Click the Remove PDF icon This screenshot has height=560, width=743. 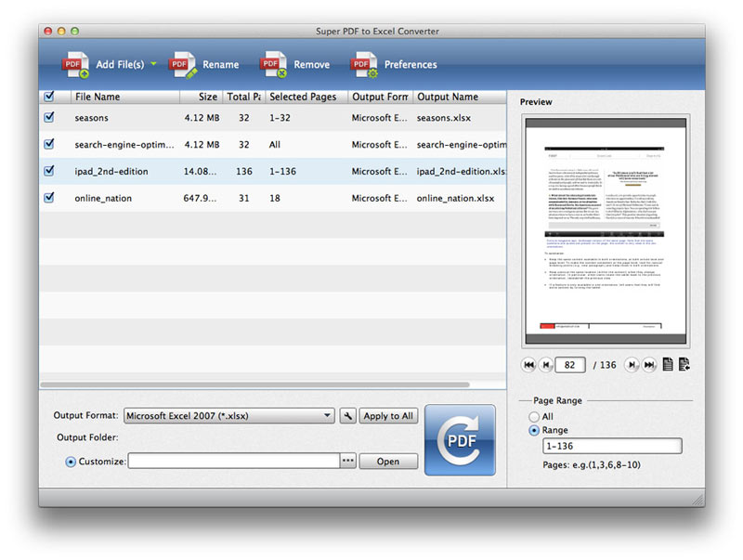pos(273,64)
